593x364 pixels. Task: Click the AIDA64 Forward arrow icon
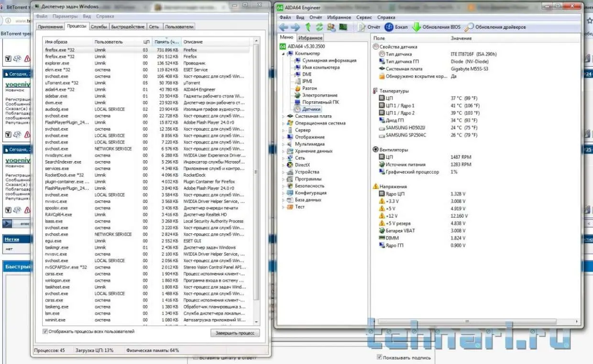click(296, 27)
